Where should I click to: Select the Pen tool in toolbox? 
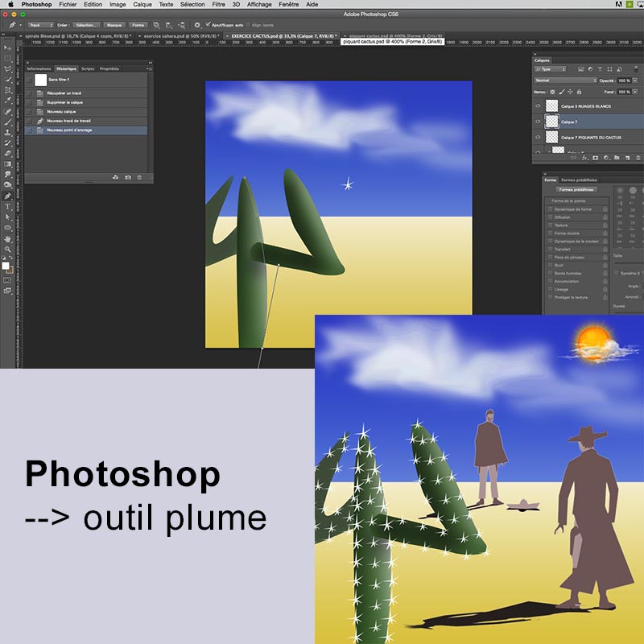pos(7,196)
